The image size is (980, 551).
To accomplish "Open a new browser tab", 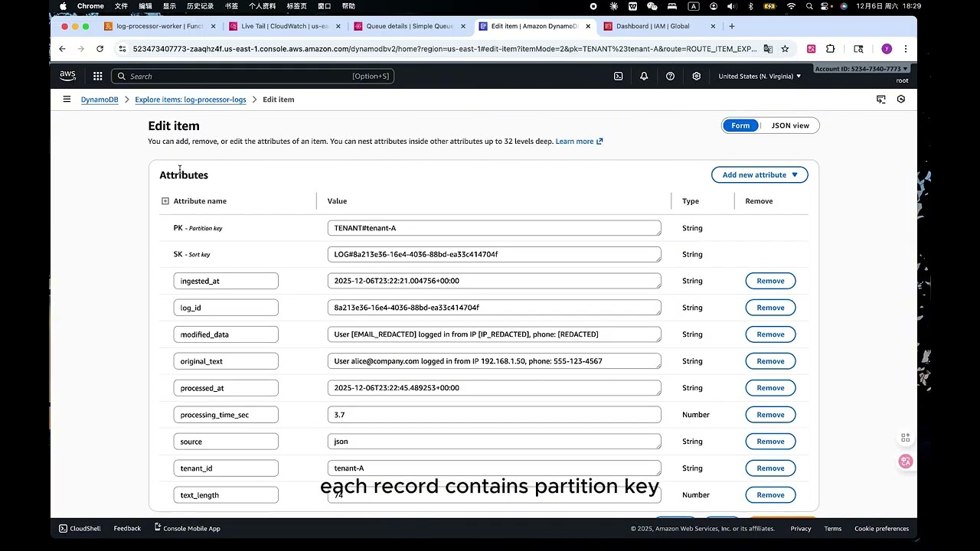I will pyautogui.click(x=732, y=26).
